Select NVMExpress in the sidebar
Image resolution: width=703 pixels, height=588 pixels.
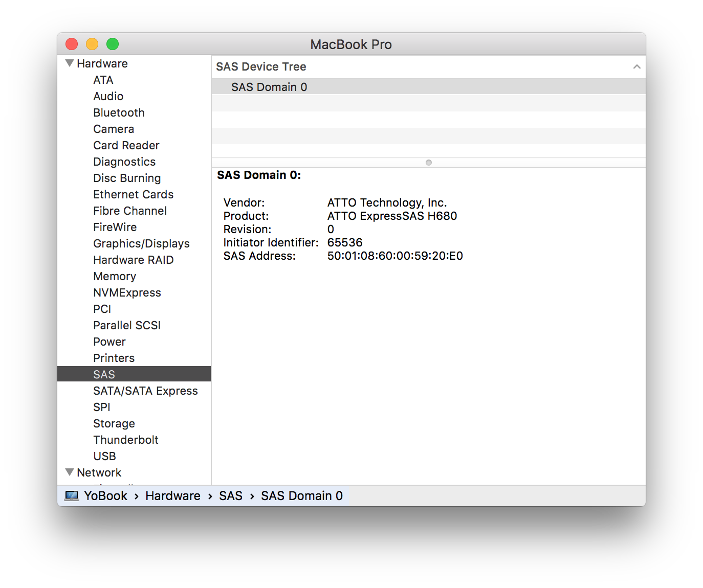127,293
